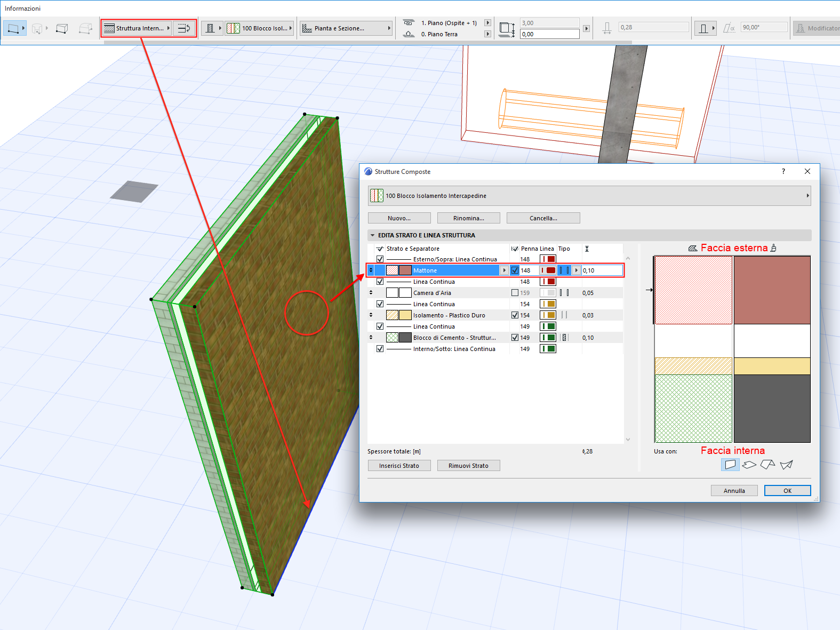840x630 pixels.
Task: Open the Struttura Interna dropdown
Action: [x=137, y=28]
